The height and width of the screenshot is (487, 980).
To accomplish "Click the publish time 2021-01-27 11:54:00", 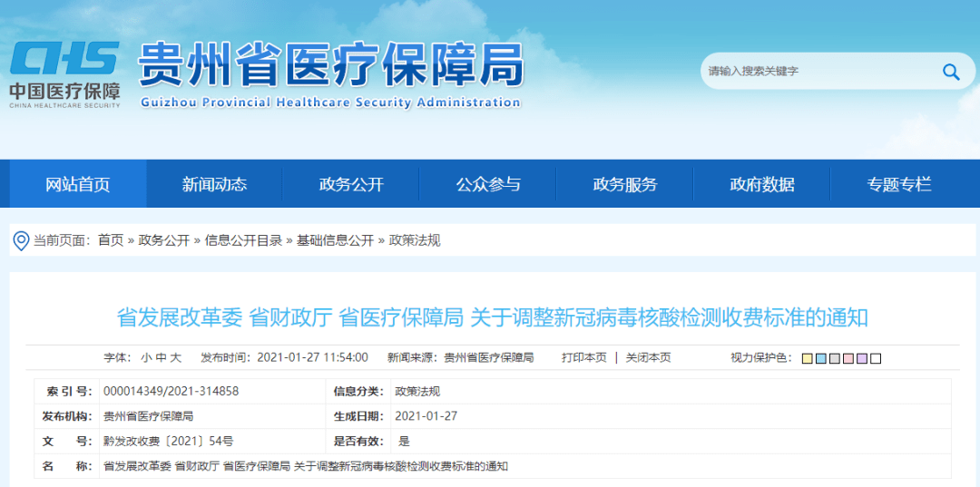I will coord(312,357).
